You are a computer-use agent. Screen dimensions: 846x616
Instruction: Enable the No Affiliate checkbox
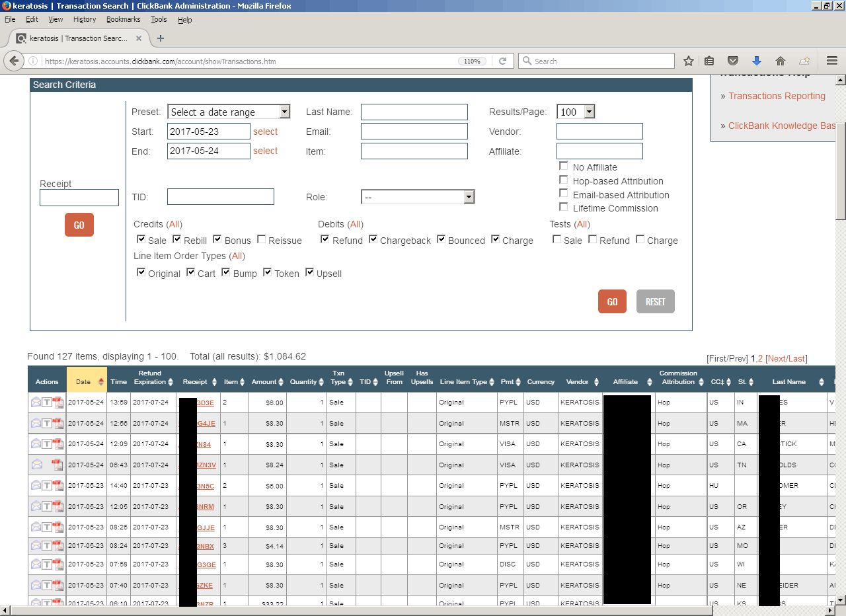pyautogui.click(x=564, y=167)
